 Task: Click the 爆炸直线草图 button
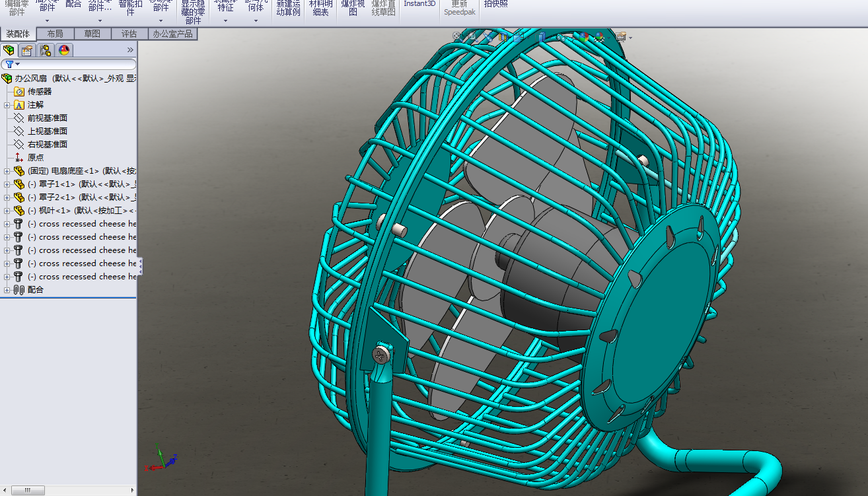(x=384, y=7)
